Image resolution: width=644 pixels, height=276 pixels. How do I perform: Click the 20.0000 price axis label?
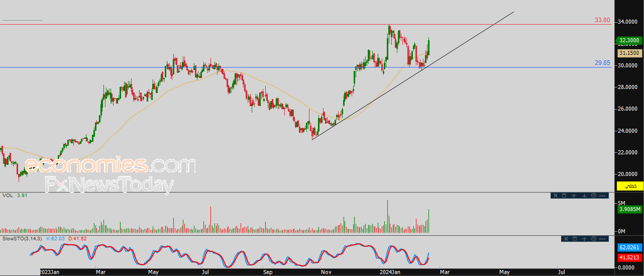click(x=628, y=174)
